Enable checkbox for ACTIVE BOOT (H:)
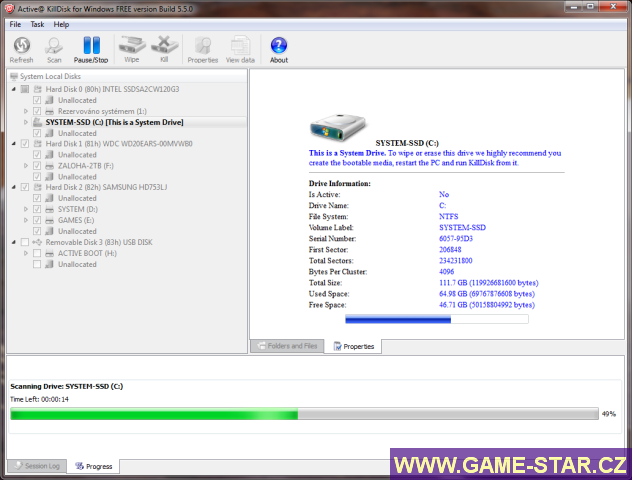The height and width of the screenshot is (480, 632). (x=37, y=253)
